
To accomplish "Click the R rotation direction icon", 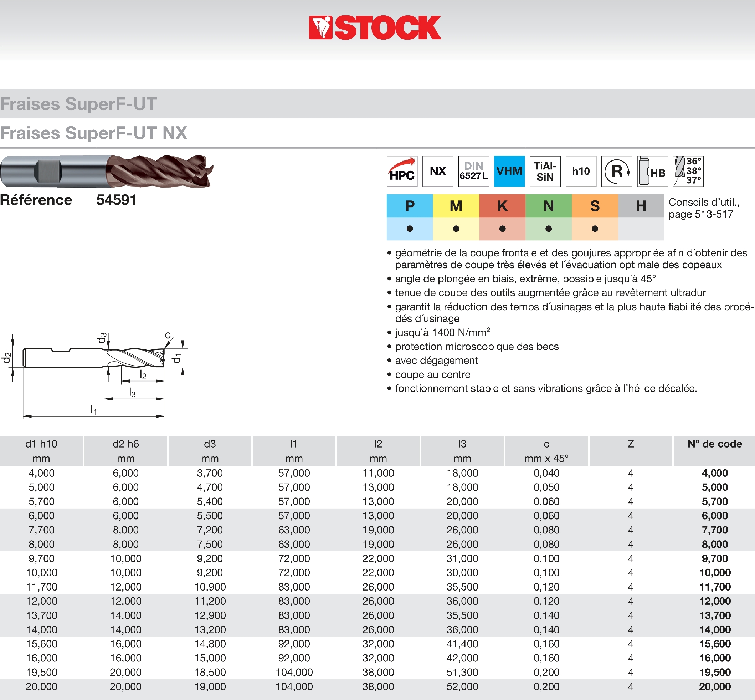I will (616, 171).
